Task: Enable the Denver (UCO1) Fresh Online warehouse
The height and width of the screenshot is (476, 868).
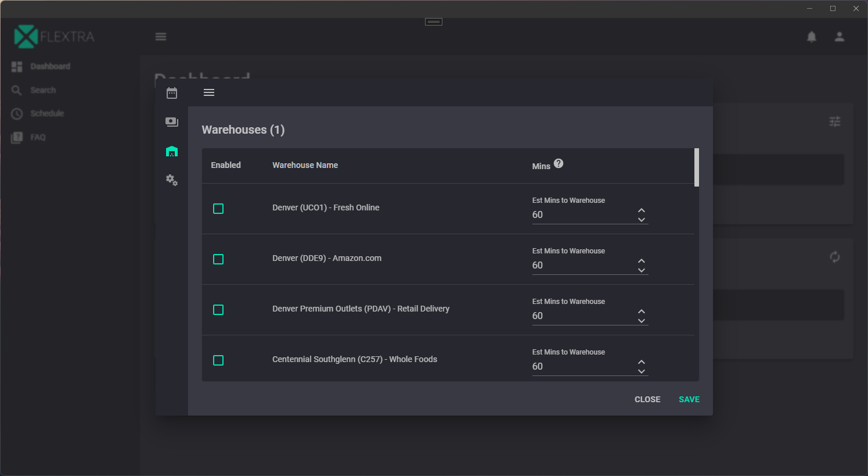Action: [x=218, y=209]
